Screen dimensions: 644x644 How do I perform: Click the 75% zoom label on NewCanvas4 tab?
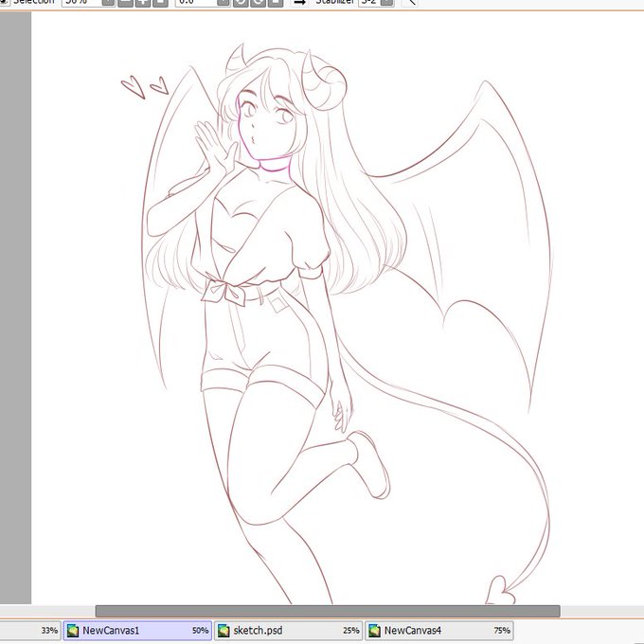point(502,631)
